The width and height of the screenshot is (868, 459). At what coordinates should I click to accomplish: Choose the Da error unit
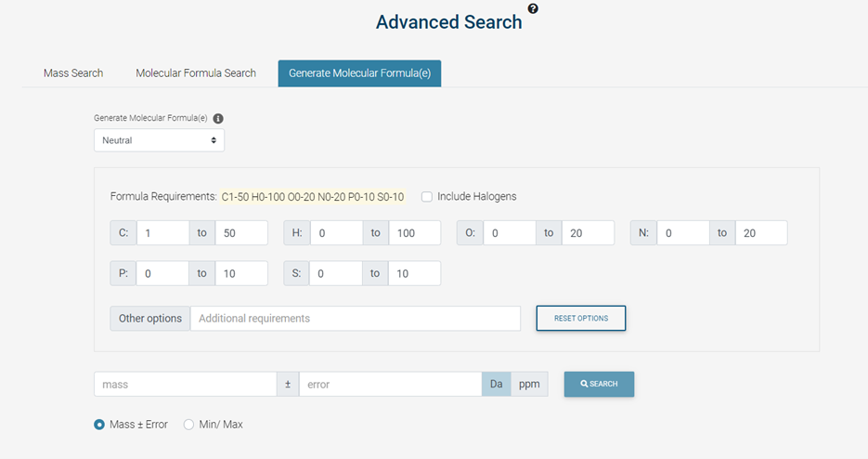[x=496, y=384]
